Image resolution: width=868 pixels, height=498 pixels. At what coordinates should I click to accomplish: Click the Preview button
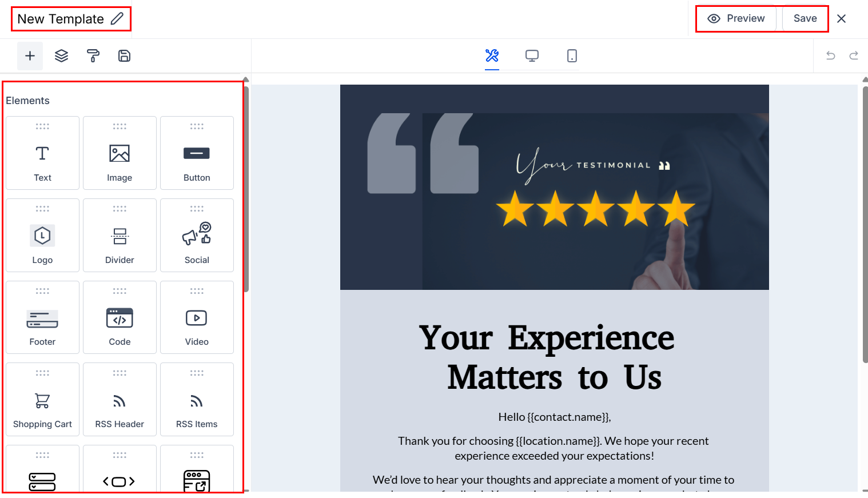click(x=736, y=19)
